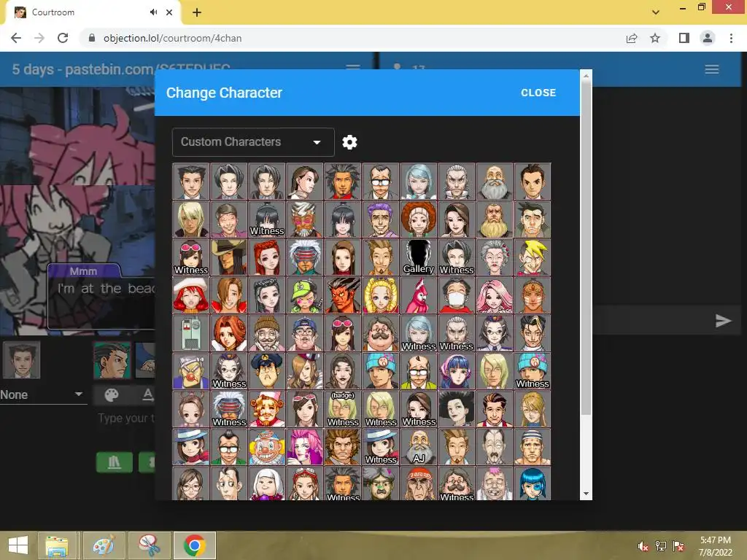Click Chrome icon in taskbar
Image resolution: width=747 pixels, height=560 pixels.
pos(194,545)
